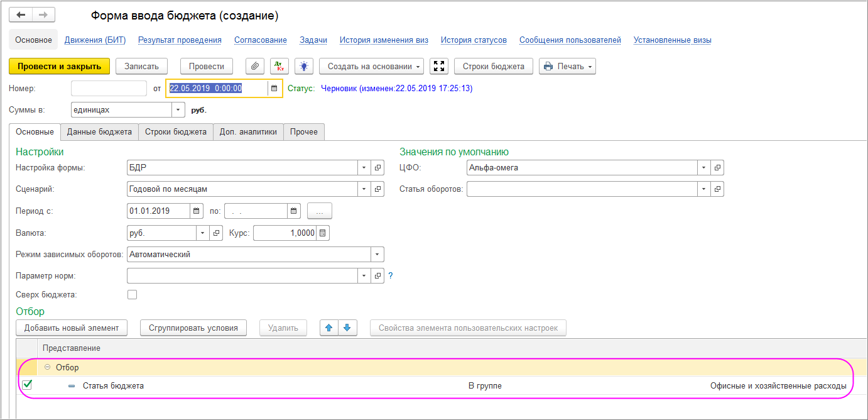The image size is (868, 420).
Task: Select 'Офисные и хозяйственные расходы' value cell
Action: click(x=778, y=385)
